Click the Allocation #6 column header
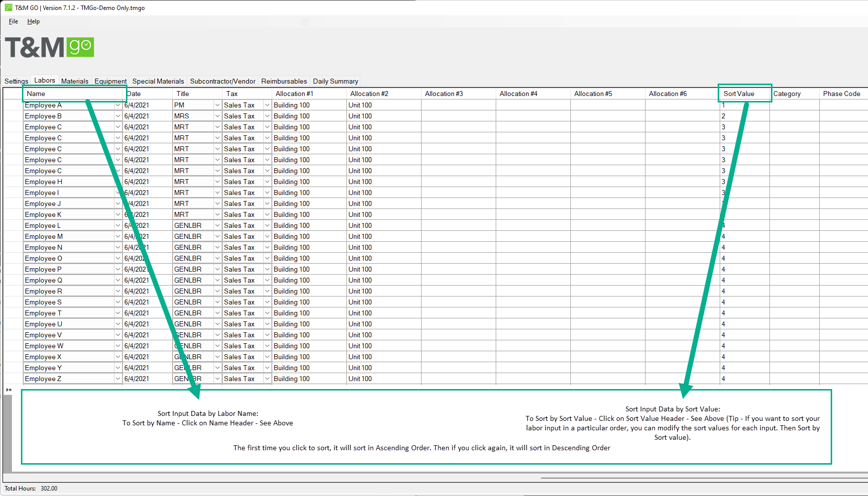The image size is (868, 496). [x=683, y=94]
